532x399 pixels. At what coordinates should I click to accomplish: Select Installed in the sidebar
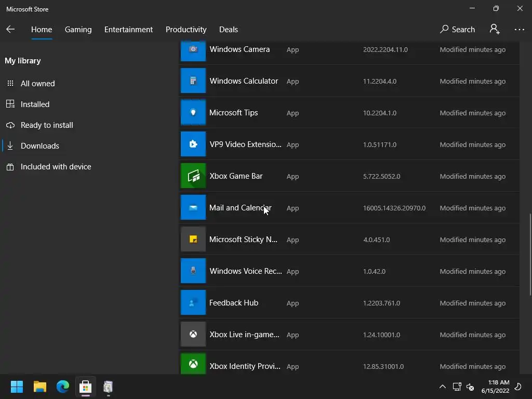coord(35,104)
